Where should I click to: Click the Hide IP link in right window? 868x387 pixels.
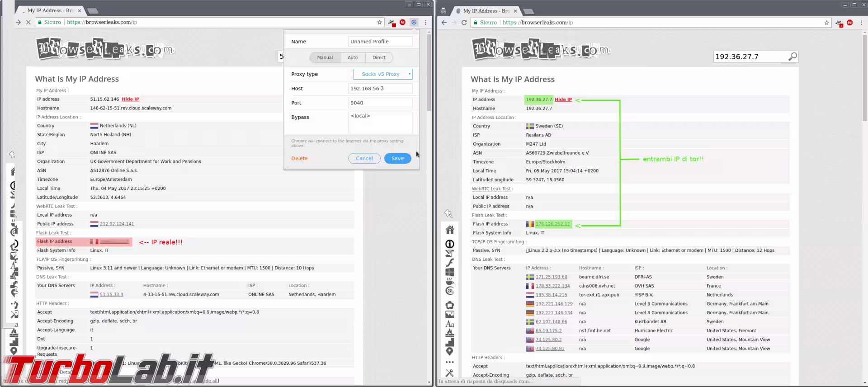563,99
